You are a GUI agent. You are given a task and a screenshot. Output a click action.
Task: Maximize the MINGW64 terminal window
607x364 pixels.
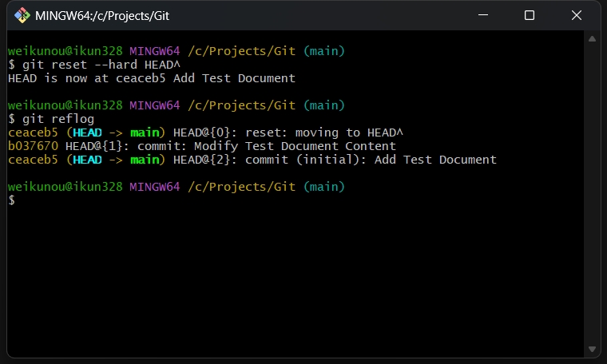click(530, 15)
